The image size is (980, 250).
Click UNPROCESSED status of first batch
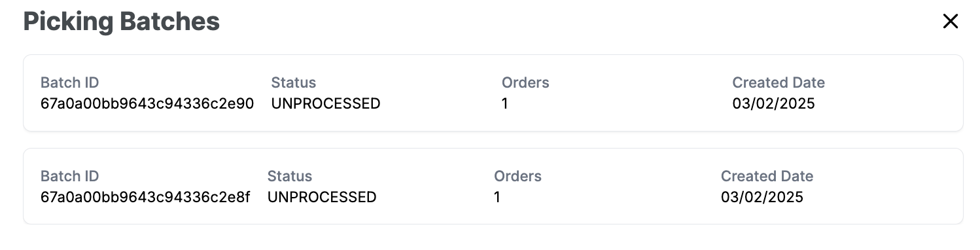tap(326, 103)
